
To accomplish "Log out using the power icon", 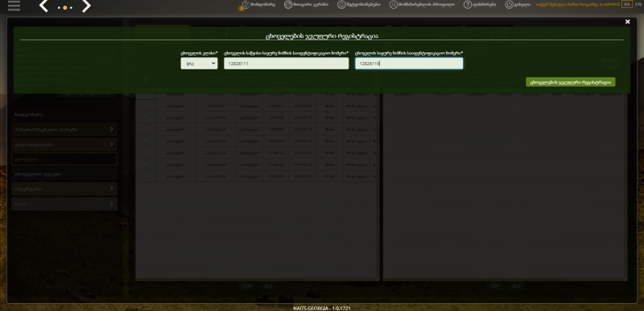I will 510,5.
